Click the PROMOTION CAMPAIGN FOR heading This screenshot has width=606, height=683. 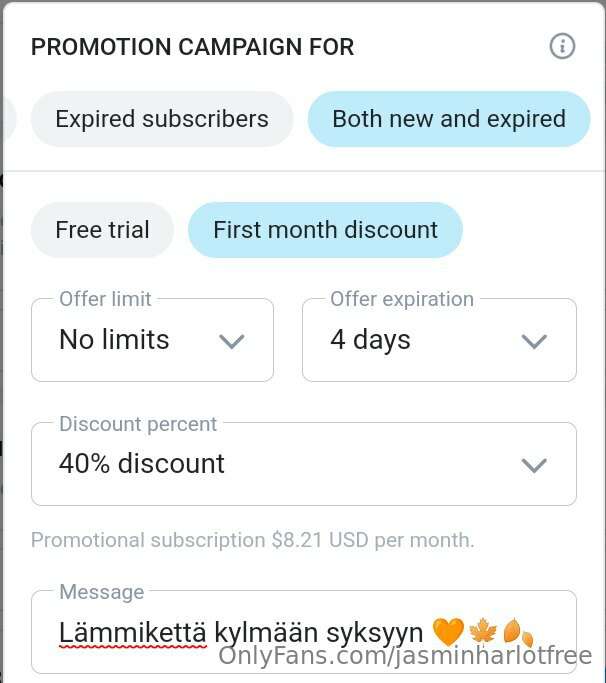pos(193,47)
